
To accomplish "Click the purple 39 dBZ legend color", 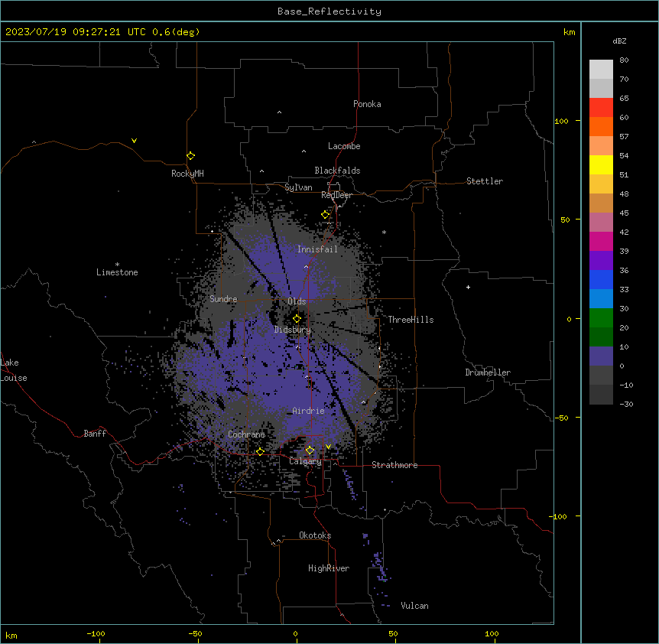I will coord(601,261).
